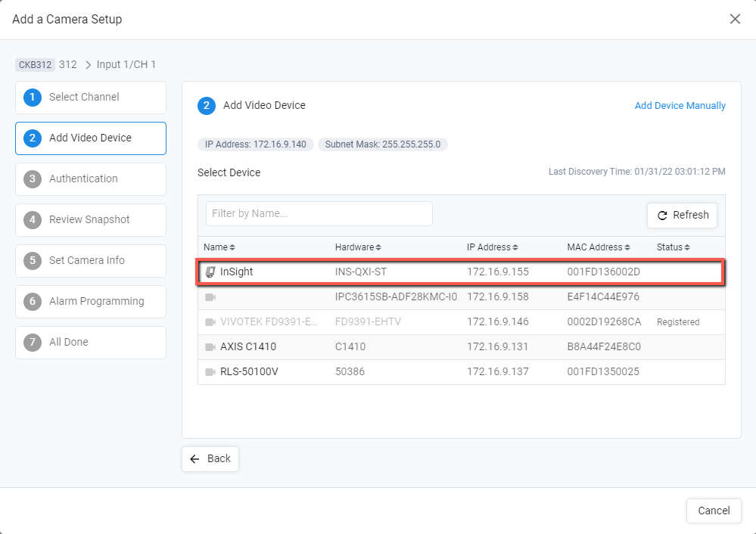This screenshot has height=534, width=756.
Task: Click step 6 number badge
Action: pos(33,302)
